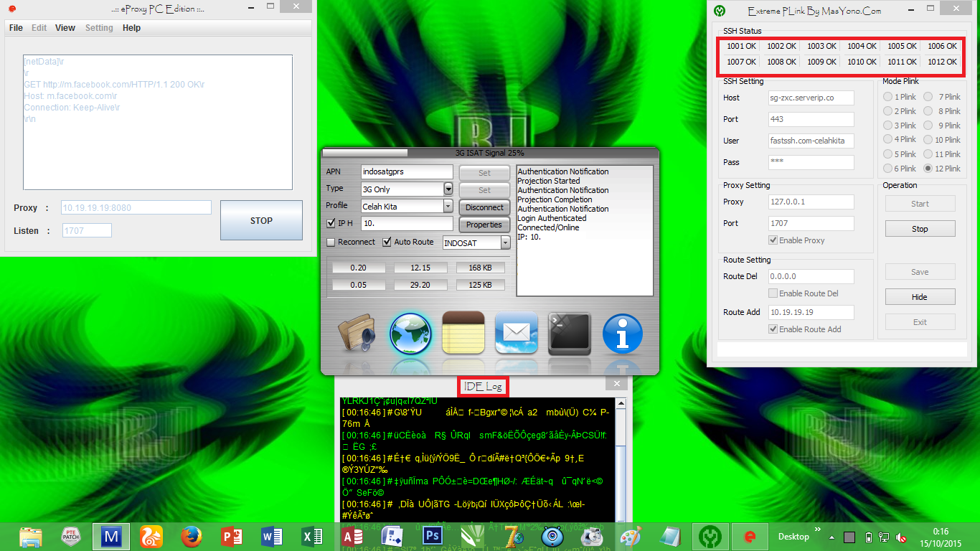Open the webcam eye icon on taskbar
Viewport: 980px width, 551px height.
coord(552,536)
